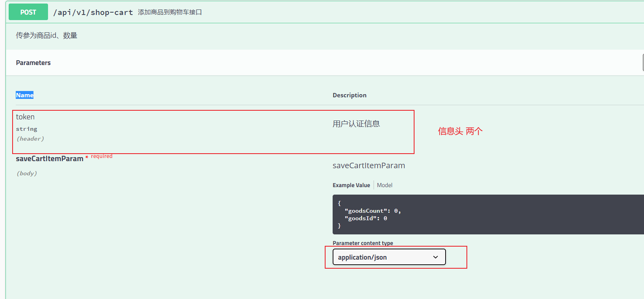Click the "goodsCount" line in the example
Viewport: 644px width, 299px height.
point(372,211)
